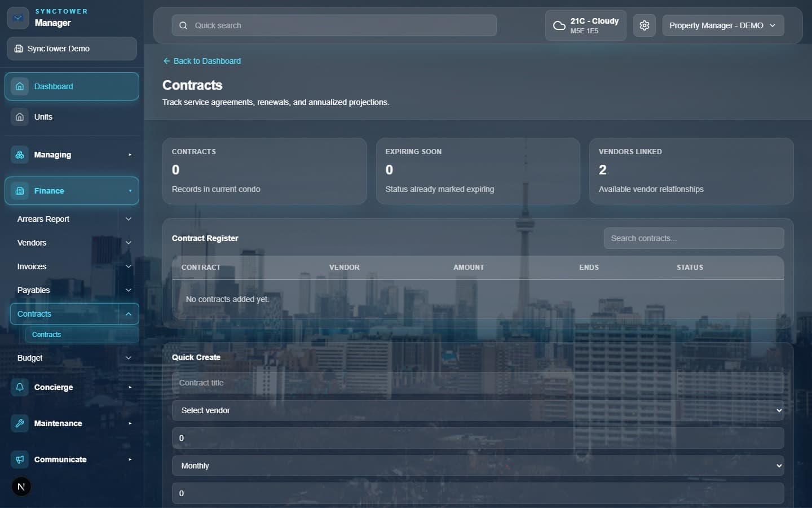The height and width of the screenshot is (508, 812).
Task: Open Units in sidebar
Action: coord(72,117)
